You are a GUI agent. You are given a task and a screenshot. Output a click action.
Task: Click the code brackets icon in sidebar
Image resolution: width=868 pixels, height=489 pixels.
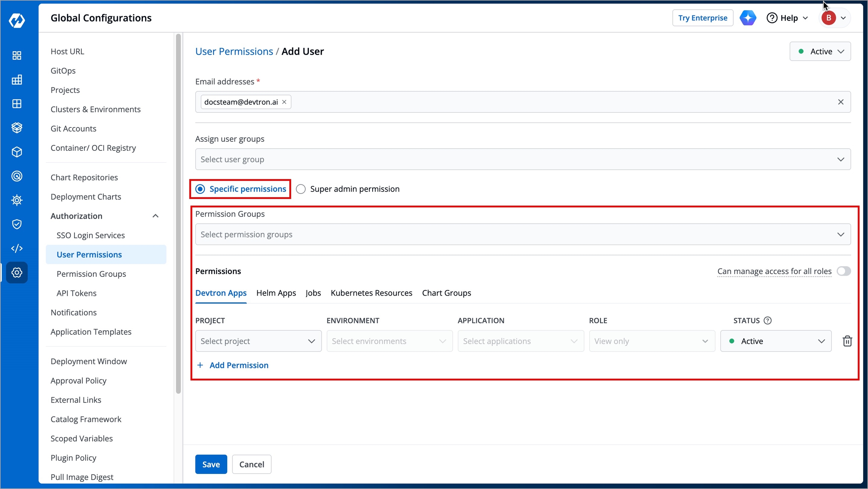point(17,248)
